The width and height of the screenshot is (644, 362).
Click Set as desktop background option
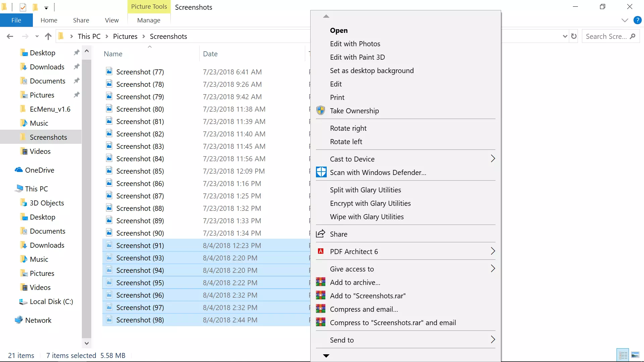coord(372,70)
